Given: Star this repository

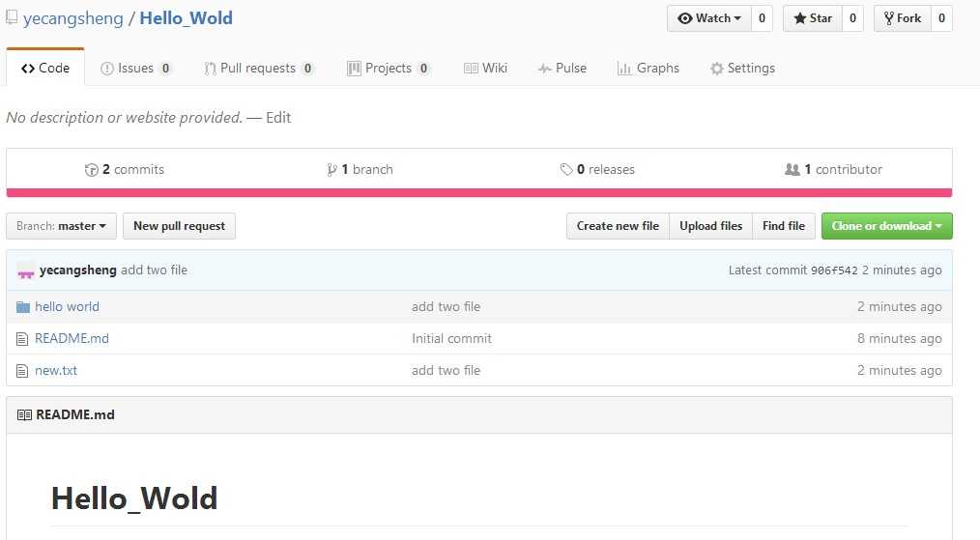Looking at the screenshot, I should [813, 18].
